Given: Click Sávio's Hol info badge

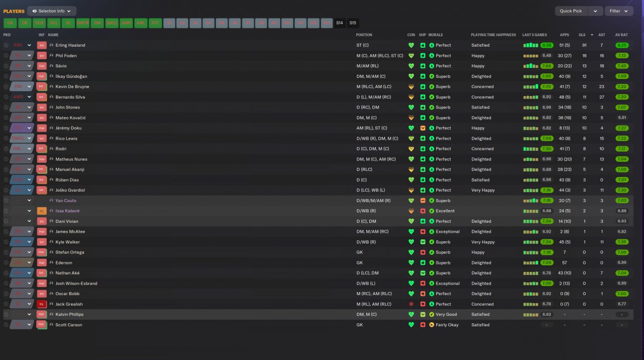Looking at the screenshot, I should [x=42, y=66].
